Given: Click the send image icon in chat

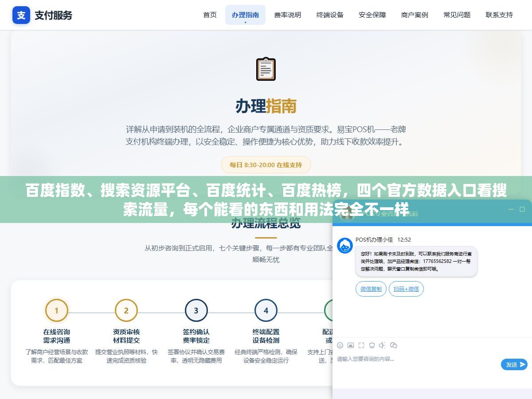Looking at the screenshot, I should [x=351, y=345].
